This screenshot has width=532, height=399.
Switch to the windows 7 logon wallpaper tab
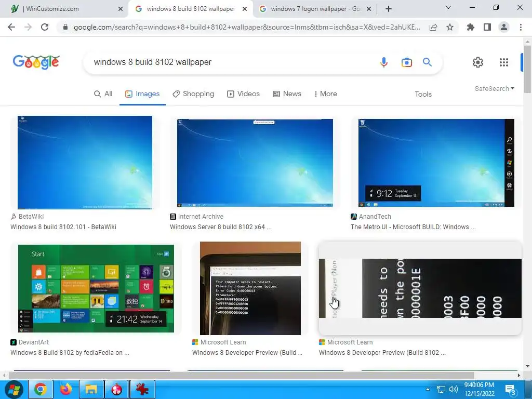tap(315, 9)
